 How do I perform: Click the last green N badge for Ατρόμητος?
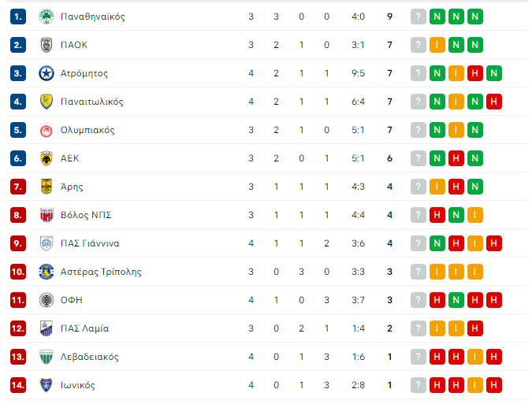[x=493, y=73]
